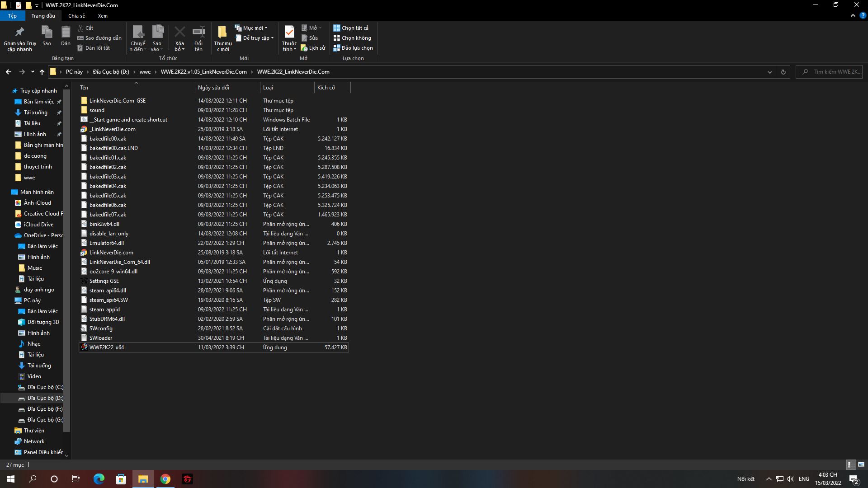Create a new folder with Thư mục mới

pos(222,33)
